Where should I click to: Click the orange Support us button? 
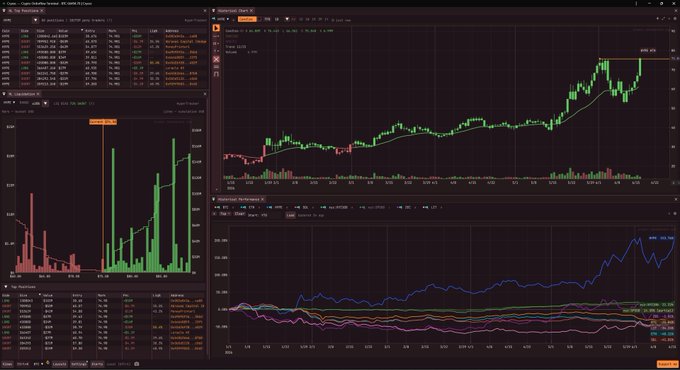667,364
